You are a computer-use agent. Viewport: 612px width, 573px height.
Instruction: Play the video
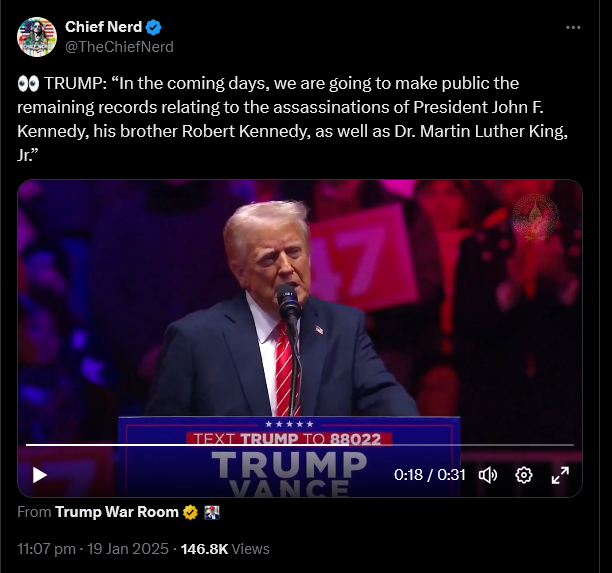40,475
